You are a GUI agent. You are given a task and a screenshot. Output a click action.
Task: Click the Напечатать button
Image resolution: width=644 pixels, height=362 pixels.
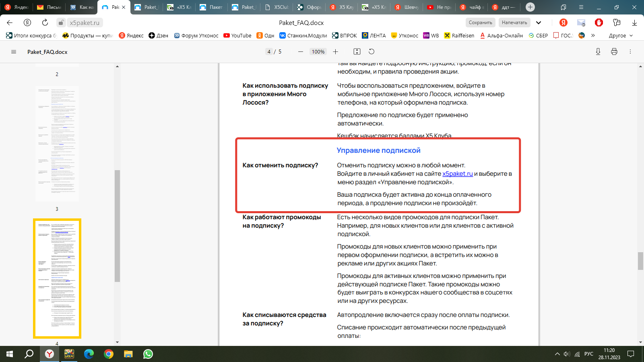[514, 23]
